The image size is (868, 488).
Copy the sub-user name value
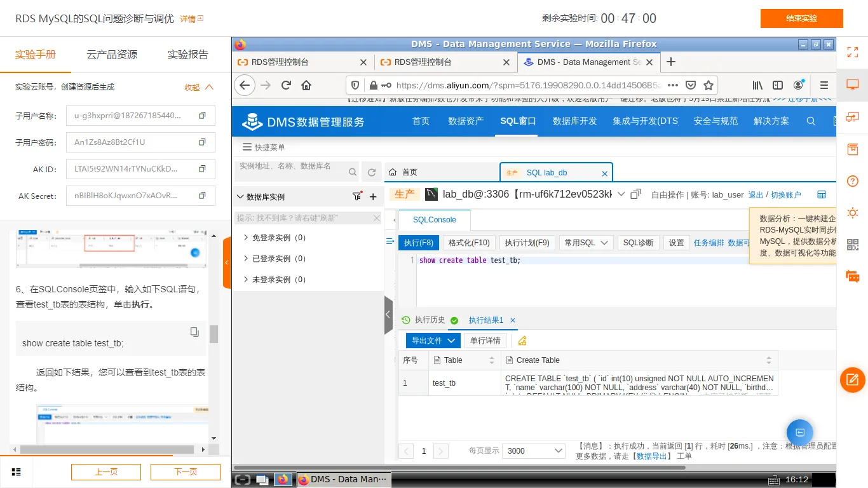(x=202, y=116)
